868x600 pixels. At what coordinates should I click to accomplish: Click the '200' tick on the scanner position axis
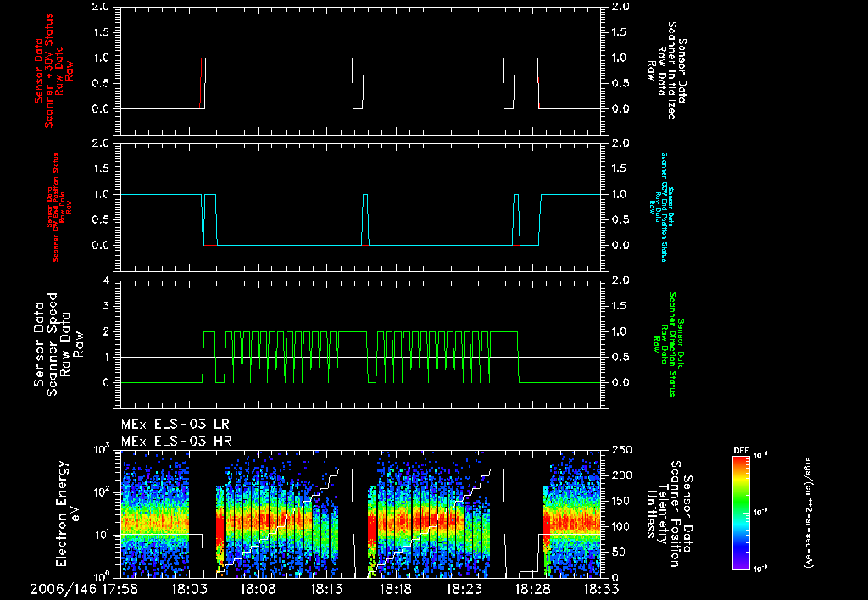point(623,475)
